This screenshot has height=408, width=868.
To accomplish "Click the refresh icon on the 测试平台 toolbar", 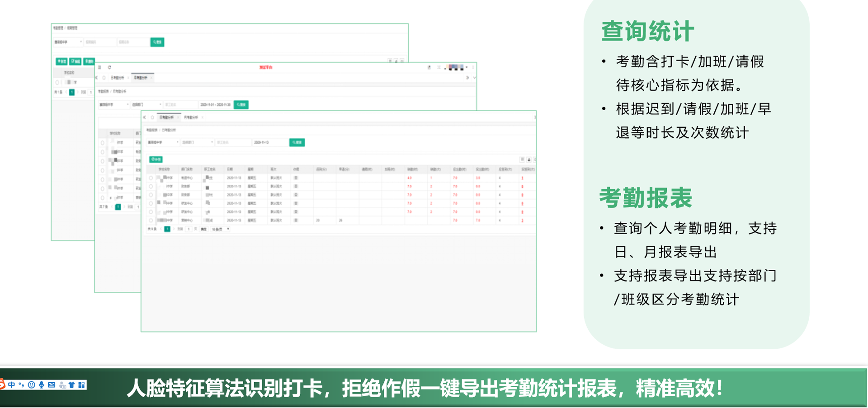I will (109, 67).
